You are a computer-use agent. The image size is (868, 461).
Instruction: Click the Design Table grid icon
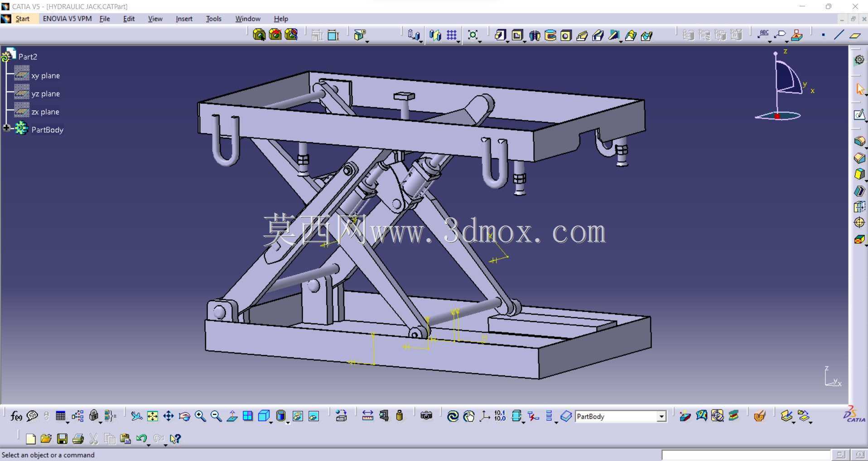61,416
